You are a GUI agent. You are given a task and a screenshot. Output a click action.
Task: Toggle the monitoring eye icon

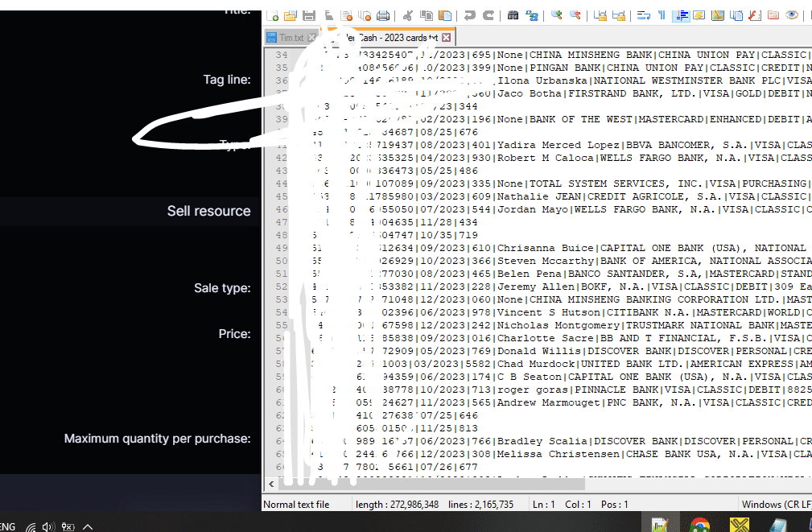792,15
